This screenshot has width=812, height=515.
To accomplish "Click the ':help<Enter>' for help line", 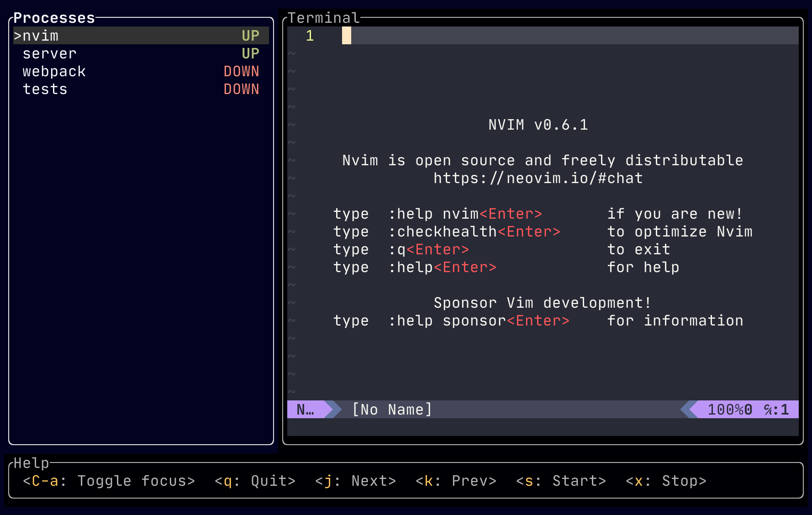I will pyautogui.click(x=506, y=267).
